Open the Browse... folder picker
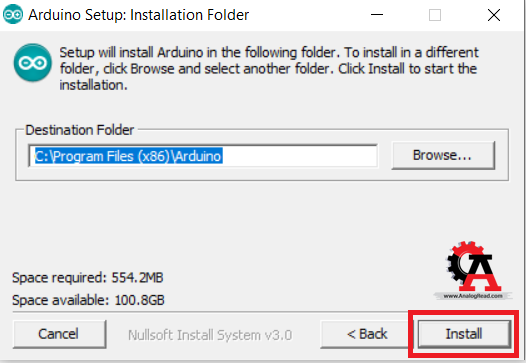The height and width of the screenshot is (363, 526). coord(443,155)
